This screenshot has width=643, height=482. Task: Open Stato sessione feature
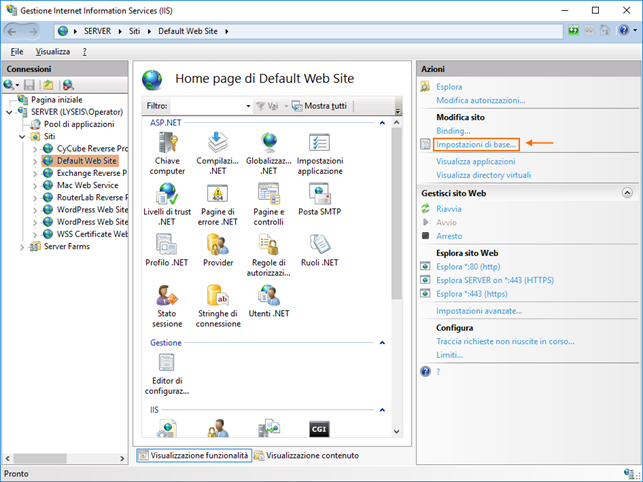click(167, 306)
